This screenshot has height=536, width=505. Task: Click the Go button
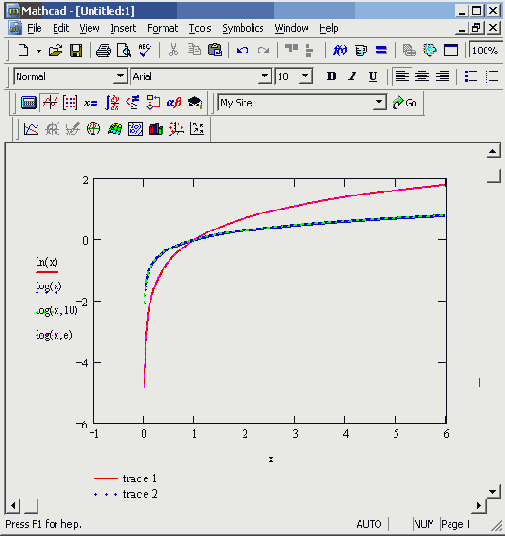pyautogui.click(x=405, y=103)
